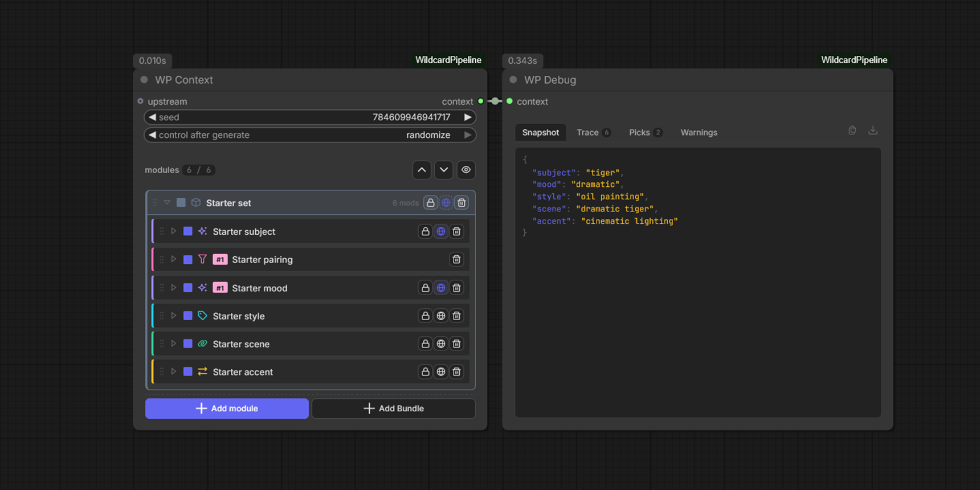This screenshot has width=980, height=490.
Task: Expand the Starter scene module
Action: pos(173,344)
